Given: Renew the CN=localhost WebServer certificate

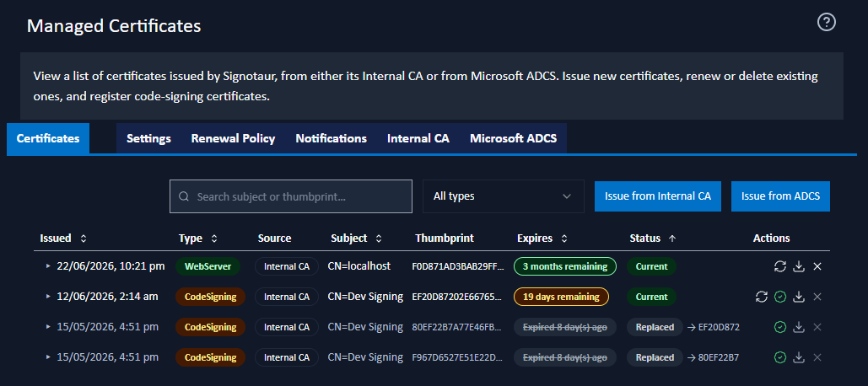Looking at the screenshot, I should [x=779, y=266].
